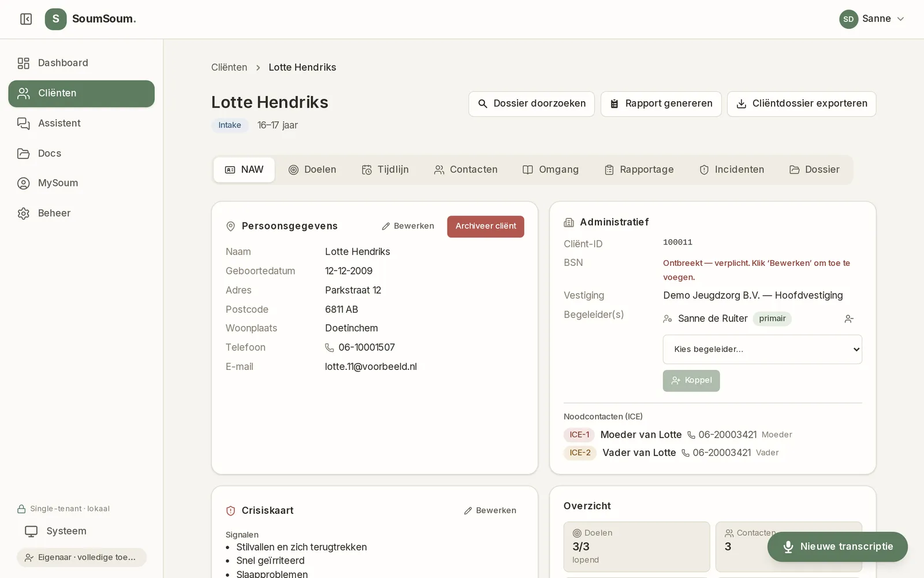Edit Persoonsgegevens via Bewerken

[x=408, y=227]
